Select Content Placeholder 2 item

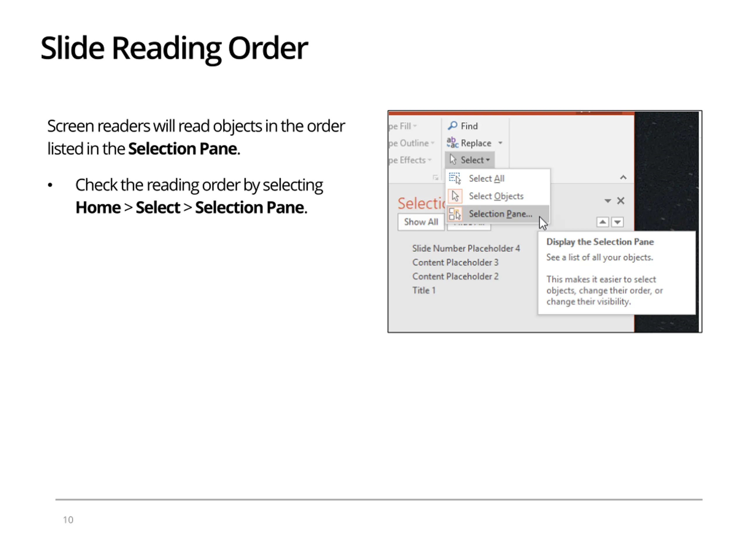(x=455, y=276)
